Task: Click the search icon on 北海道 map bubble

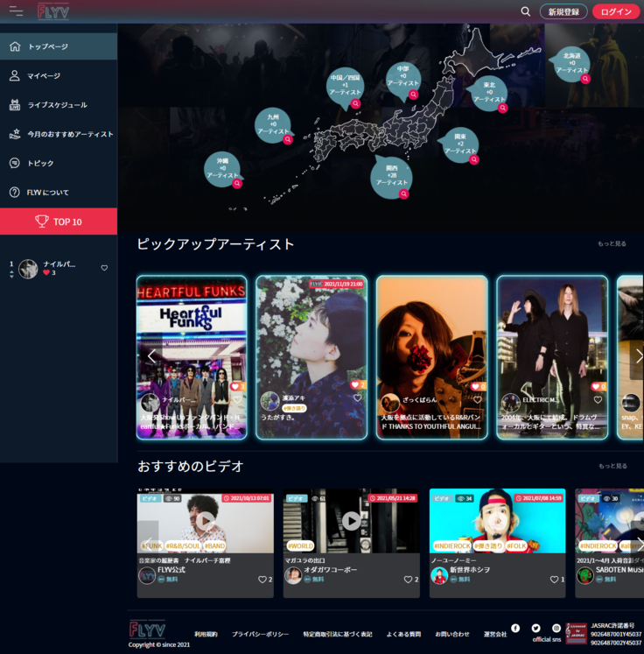Action: tap(586, 79)
